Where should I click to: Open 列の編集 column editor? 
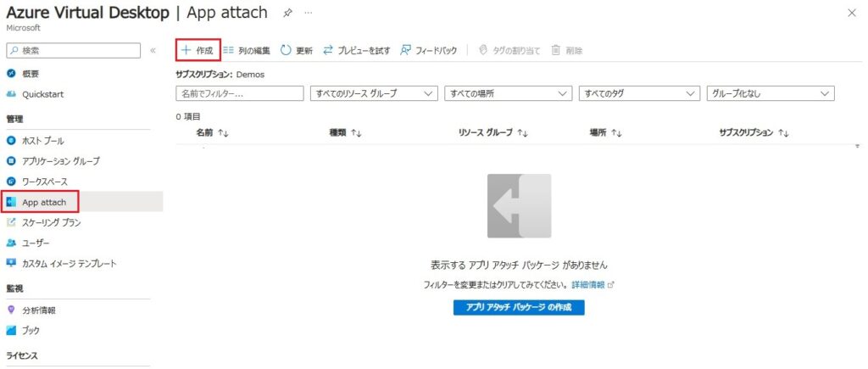click(247, 50)
